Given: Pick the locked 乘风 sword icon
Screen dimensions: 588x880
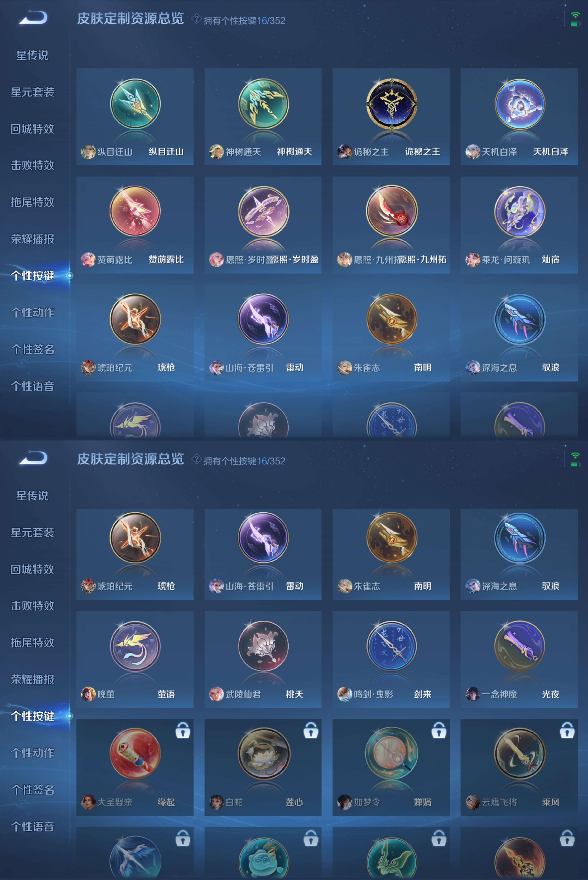Looking at the screenshot, I should pyautogui.click(x=519, y=753).
